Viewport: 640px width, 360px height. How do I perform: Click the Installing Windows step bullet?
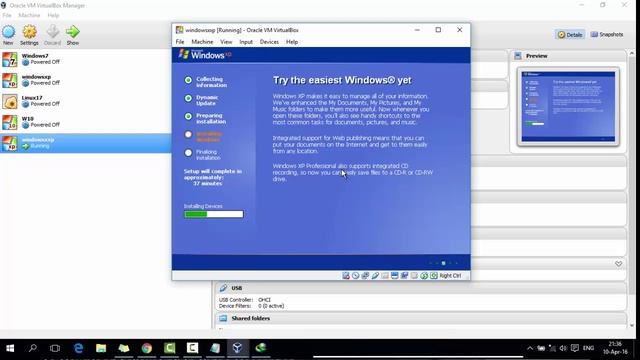tap(188, 134)
